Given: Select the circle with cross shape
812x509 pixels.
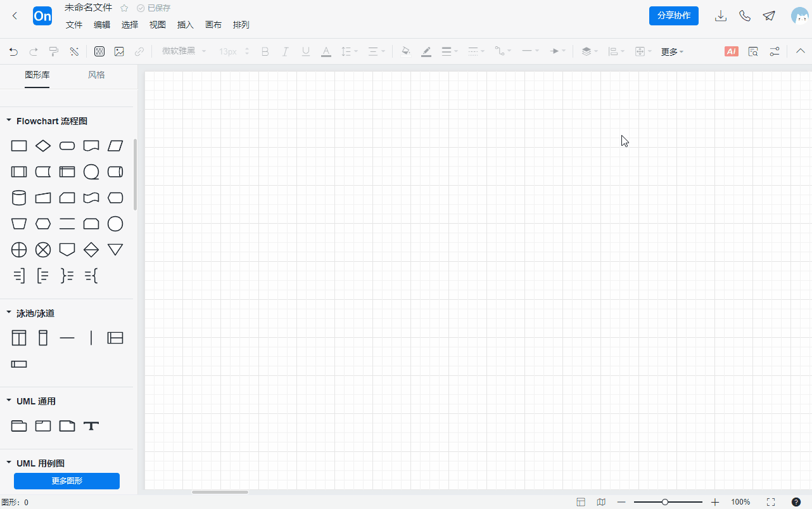Looking at the screenshot, I should [43, 250].
